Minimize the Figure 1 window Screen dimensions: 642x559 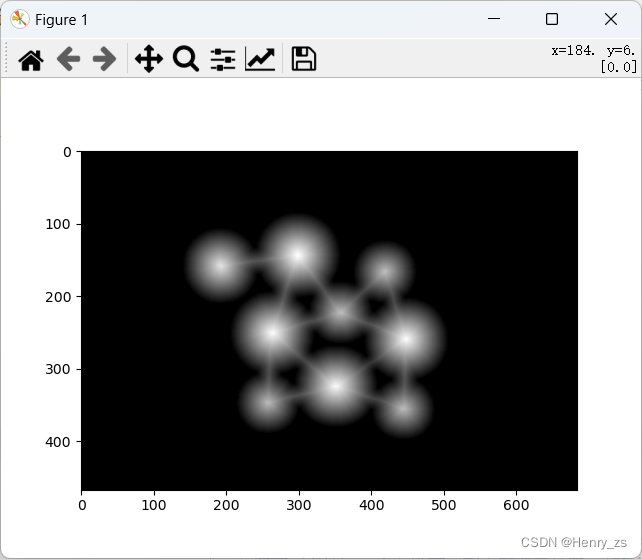tap(494, 19)
